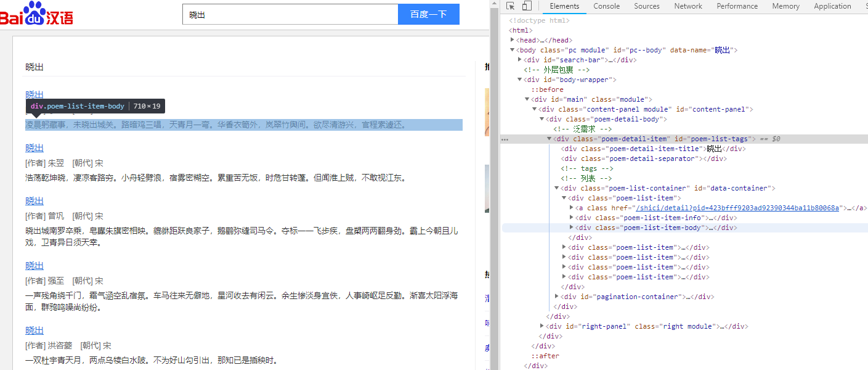
Task: Click the 百度一下 search button
Action: [x=429, y=14]
